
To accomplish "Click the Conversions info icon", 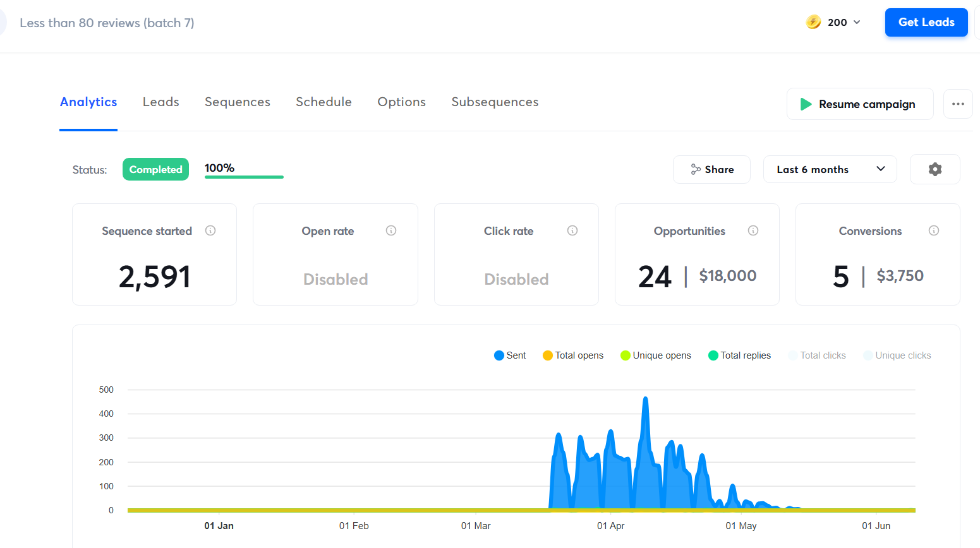I will [934, 231].
